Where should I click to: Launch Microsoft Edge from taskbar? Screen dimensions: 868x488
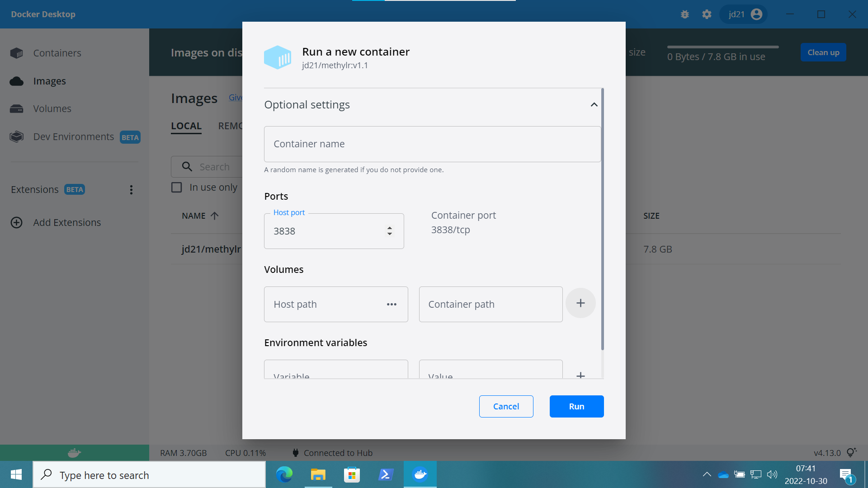pos(284,474)
